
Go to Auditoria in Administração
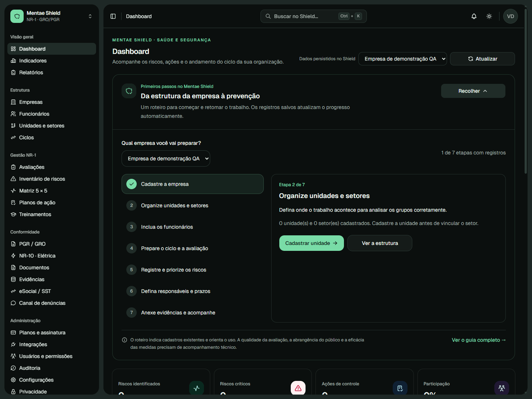coord(52,368)
